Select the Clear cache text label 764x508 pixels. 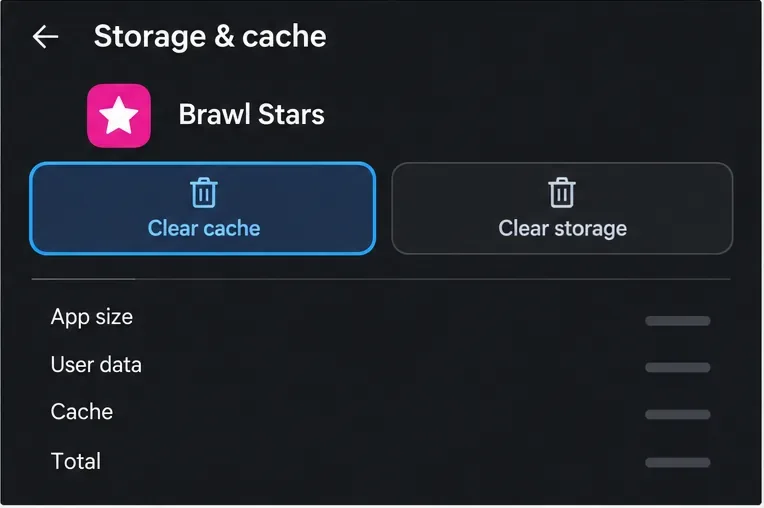pyautogui.click(x=204, y=228)
